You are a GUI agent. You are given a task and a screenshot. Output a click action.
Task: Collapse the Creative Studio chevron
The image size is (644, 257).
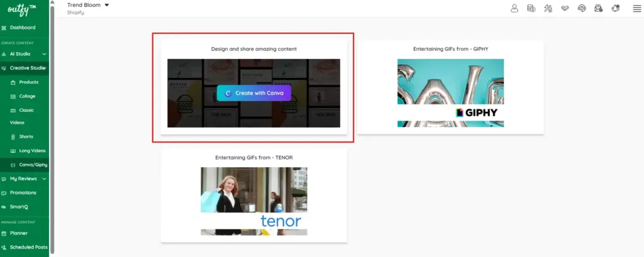44,68
